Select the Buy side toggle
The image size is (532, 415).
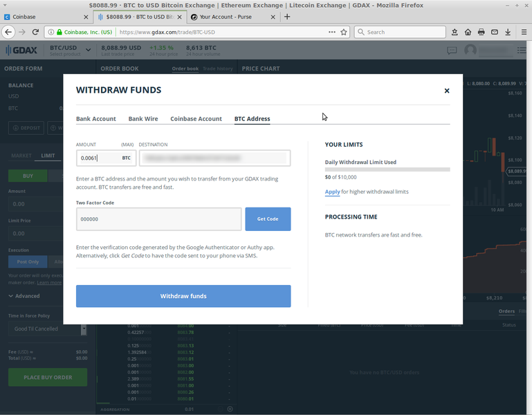(28, 176)
